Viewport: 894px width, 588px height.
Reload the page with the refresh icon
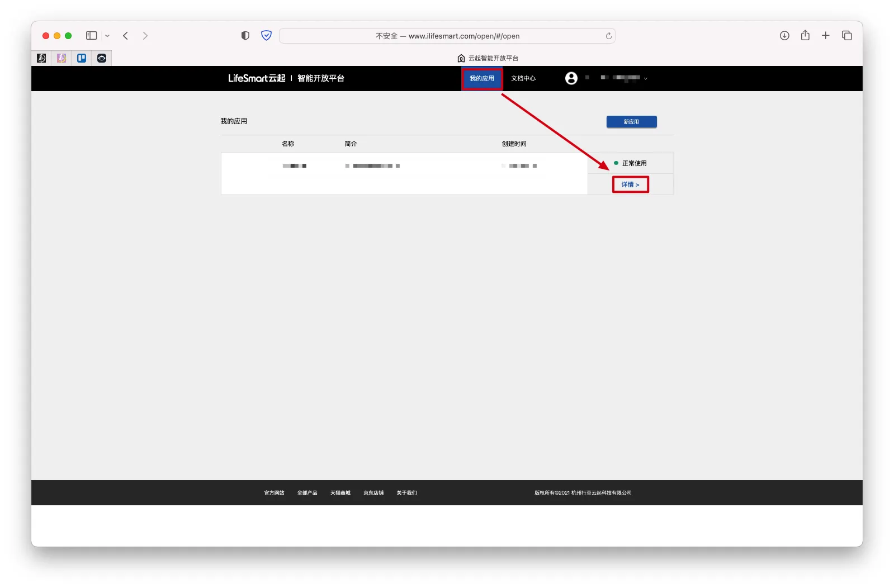click(608, 36)
